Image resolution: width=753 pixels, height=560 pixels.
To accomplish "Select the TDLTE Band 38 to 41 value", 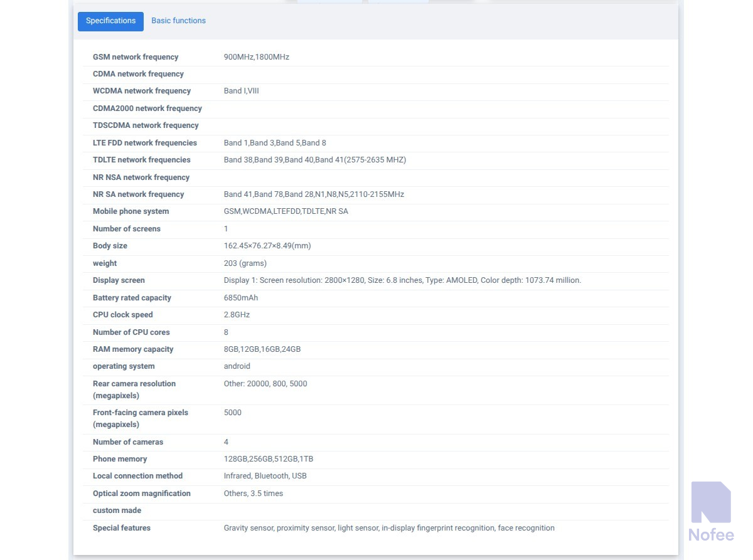I will [x=314, y=160].
